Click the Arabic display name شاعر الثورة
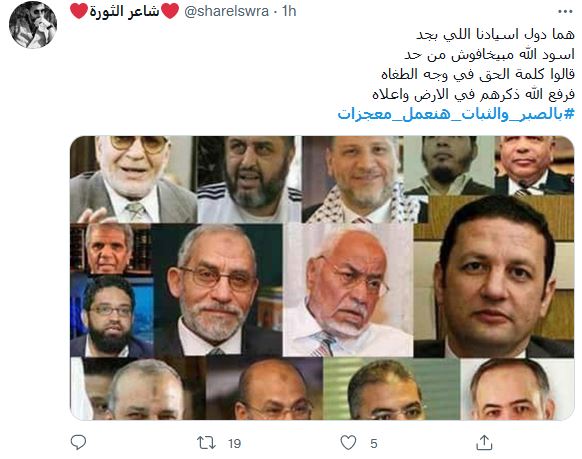This screenshot has width=582, height=459. pos(125,11)
